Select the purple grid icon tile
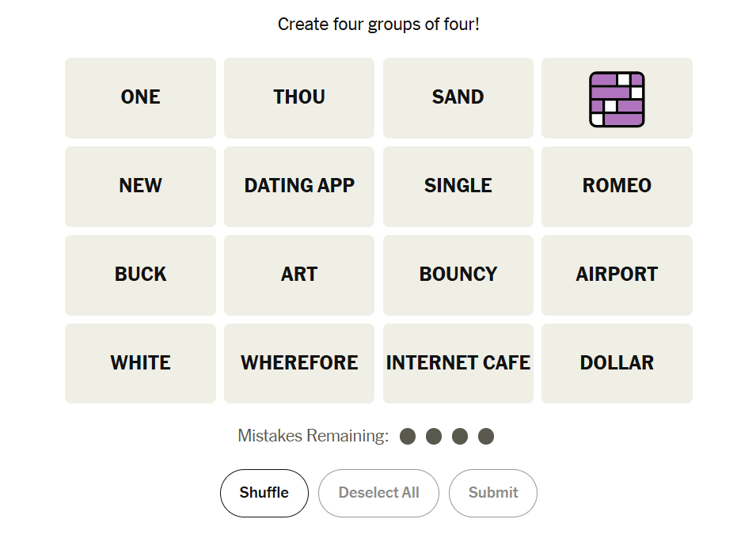Image resolution: width=756 pixels, height=538 pixels. click(617, 98)
